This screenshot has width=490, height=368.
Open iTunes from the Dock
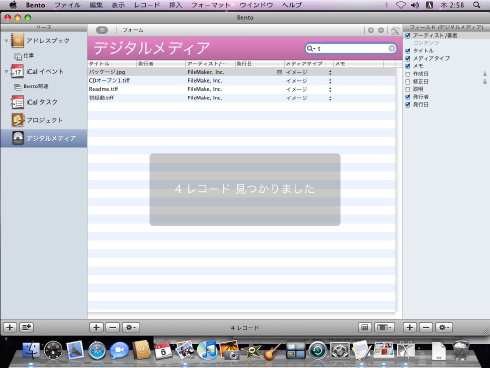pyautogui.click(x=207, y=351)
